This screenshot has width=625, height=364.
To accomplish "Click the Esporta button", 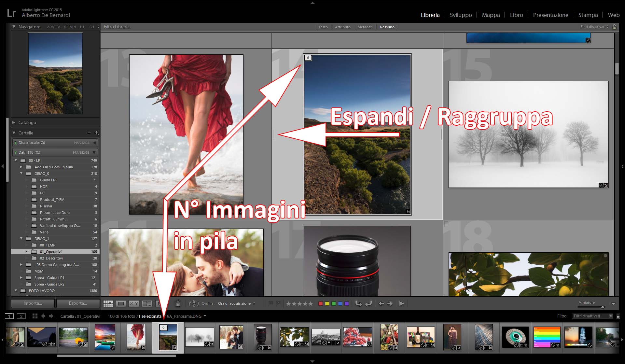I will pyautogui.click(x=78, y=303).
